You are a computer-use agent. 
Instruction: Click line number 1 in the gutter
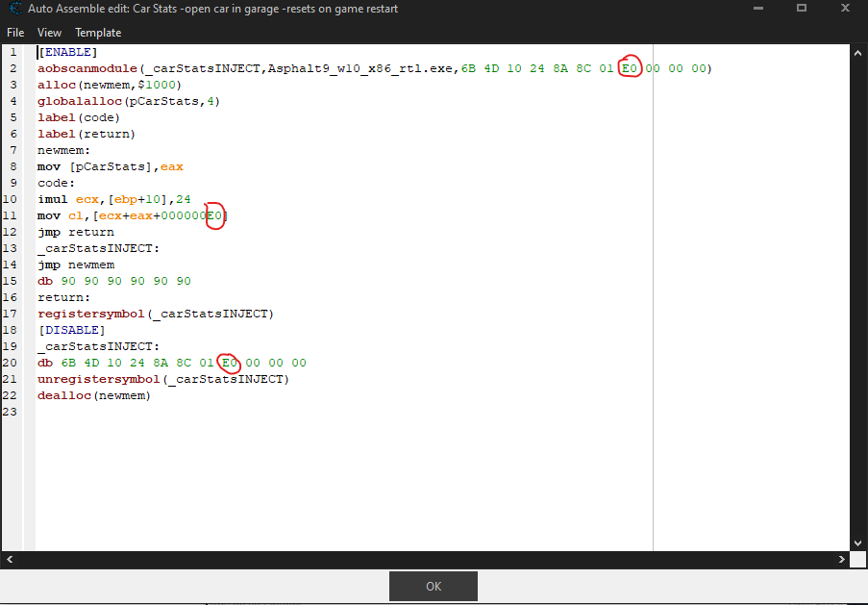click(x=13, y=52)
